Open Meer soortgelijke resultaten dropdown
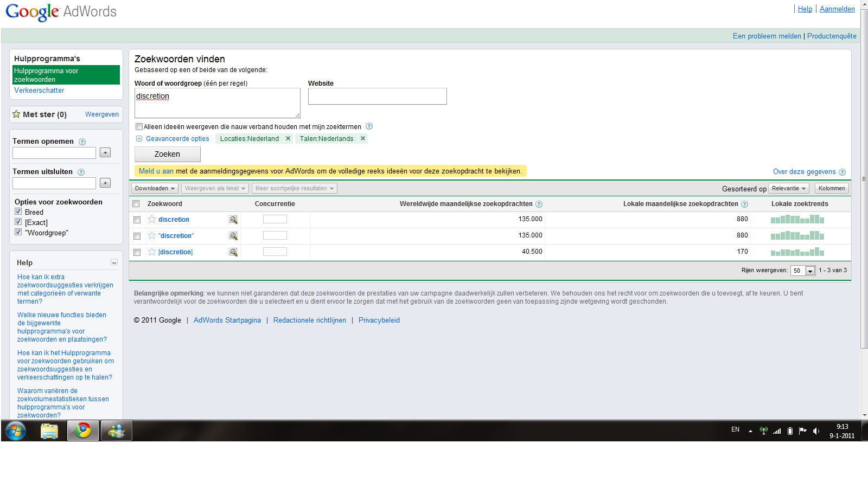This screenshot has width=868, height=488. (x=295, y=188)
